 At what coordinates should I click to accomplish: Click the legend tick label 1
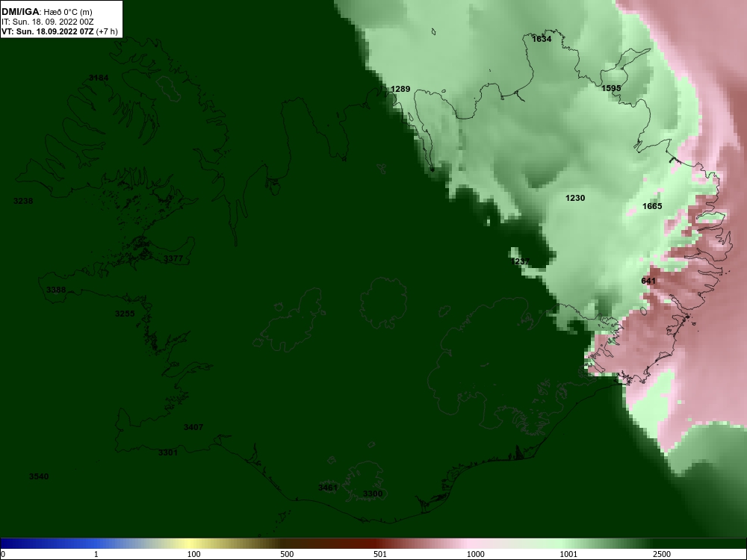pos(96,554)
